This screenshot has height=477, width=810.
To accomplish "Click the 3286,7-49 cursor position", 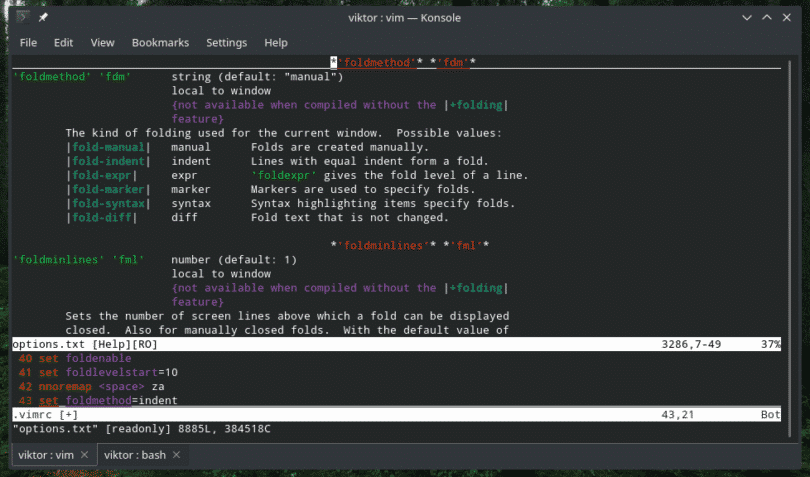I will (691, 344).
